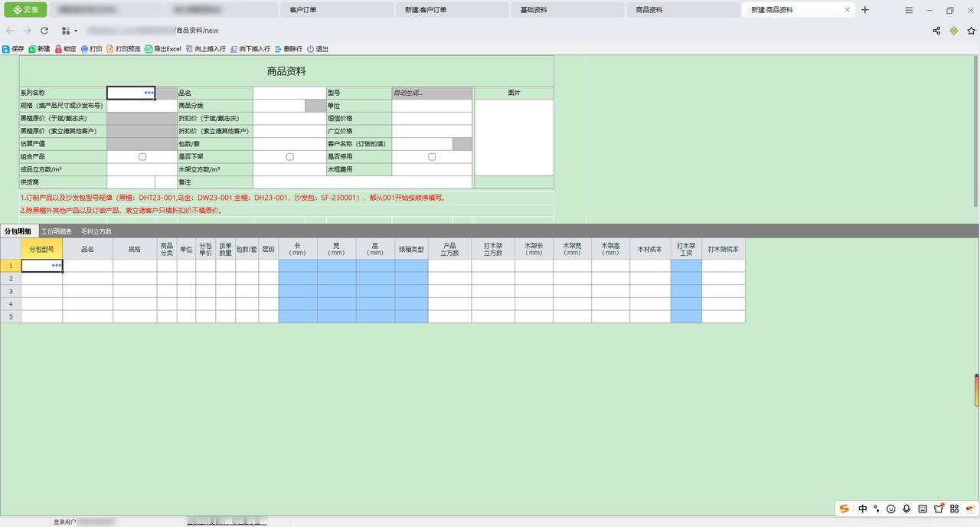Insert a row above with 向上插入行
The image size is (980, 527).
pyautogui.click(x=205, y=49)
